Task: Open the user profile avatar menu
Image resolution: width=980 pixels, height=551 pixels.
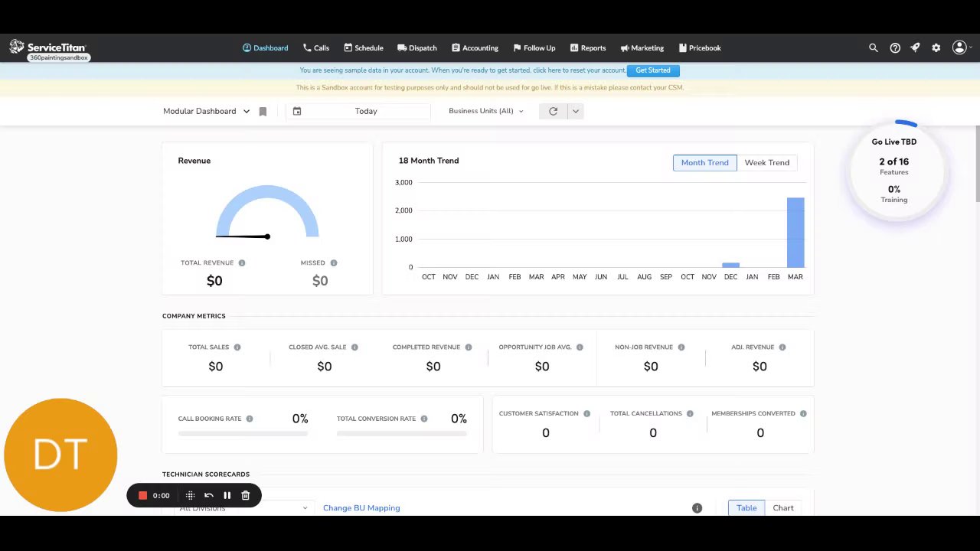Action: (961, 47)
